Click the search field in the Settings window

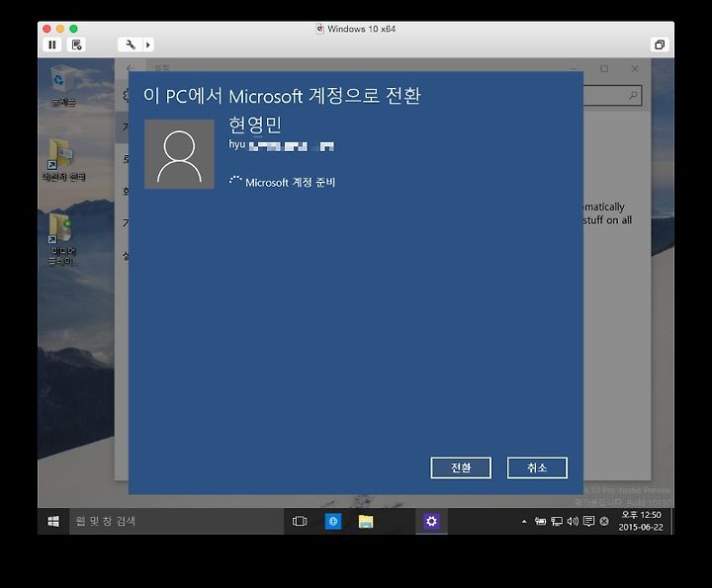coord(612,96)
